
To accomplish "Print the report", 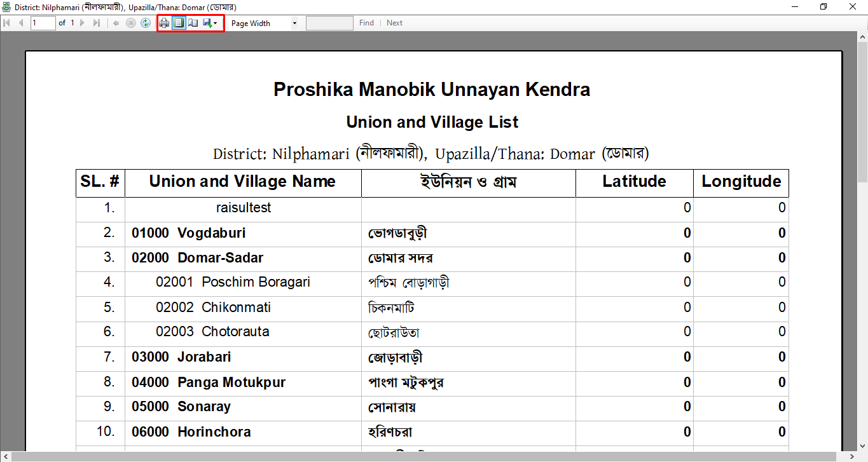I will pyautogui.click(x=165, y=23).
